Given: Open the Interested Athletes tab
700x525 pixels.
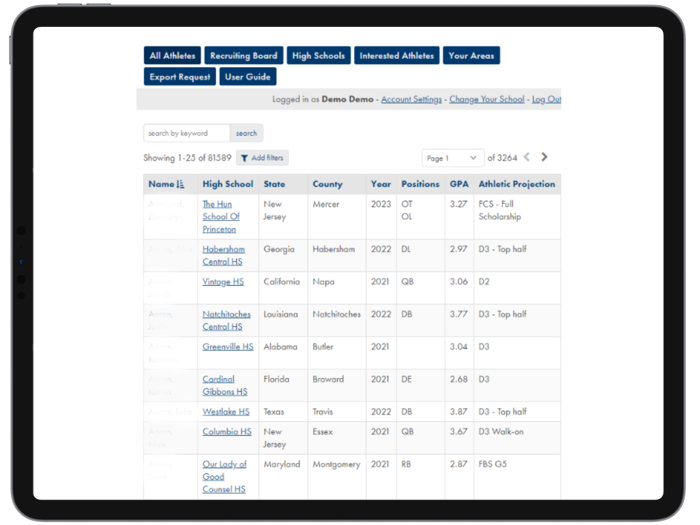Looking at the screenshot, I should click(396, 56).
